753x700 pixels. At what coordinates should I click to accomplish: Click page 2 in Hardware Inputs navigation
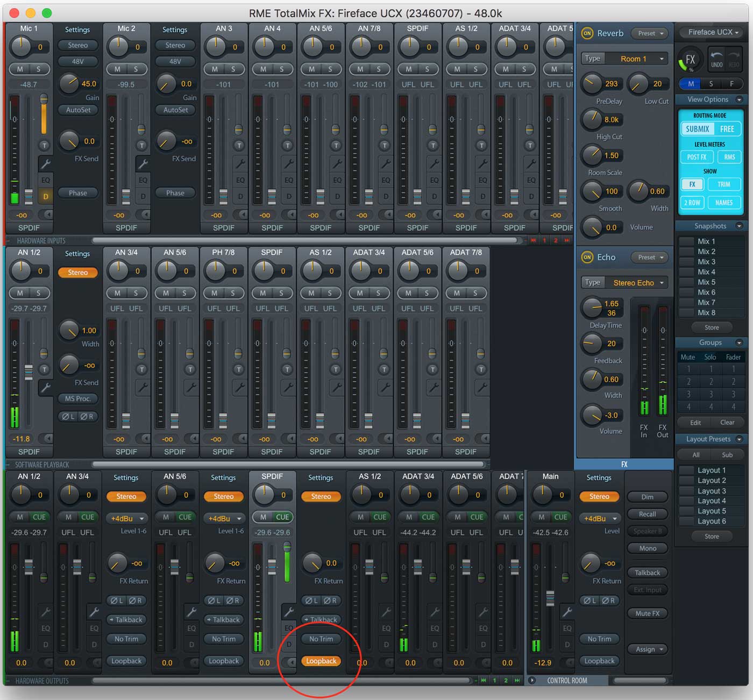tap(556, 240)
